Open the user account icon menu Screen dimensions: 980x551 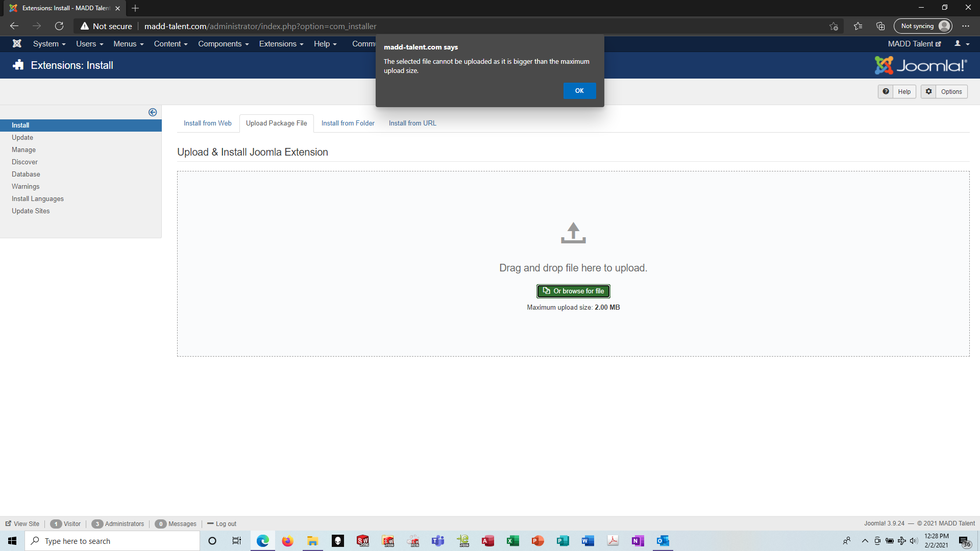962,44
